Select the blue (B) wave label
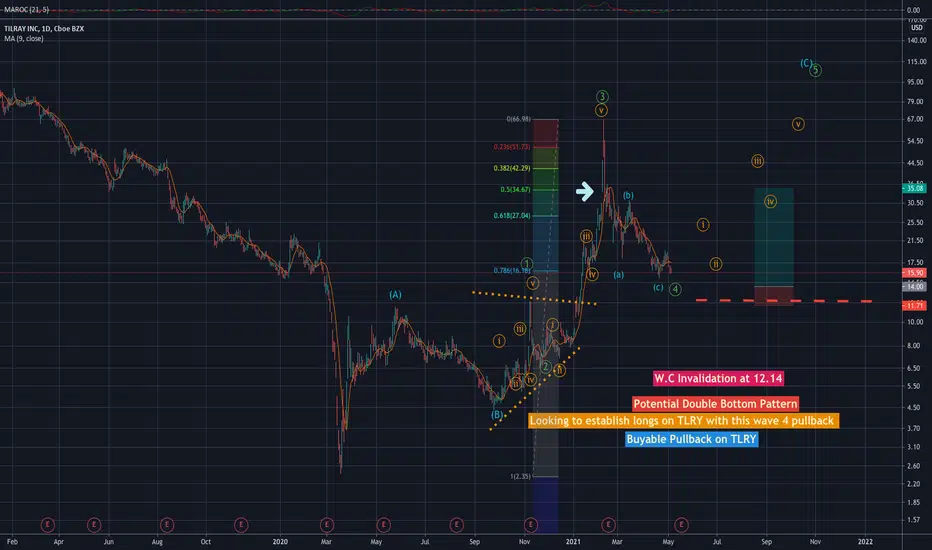The width and height of the screenshot is (932, 550). coord(497,414)
